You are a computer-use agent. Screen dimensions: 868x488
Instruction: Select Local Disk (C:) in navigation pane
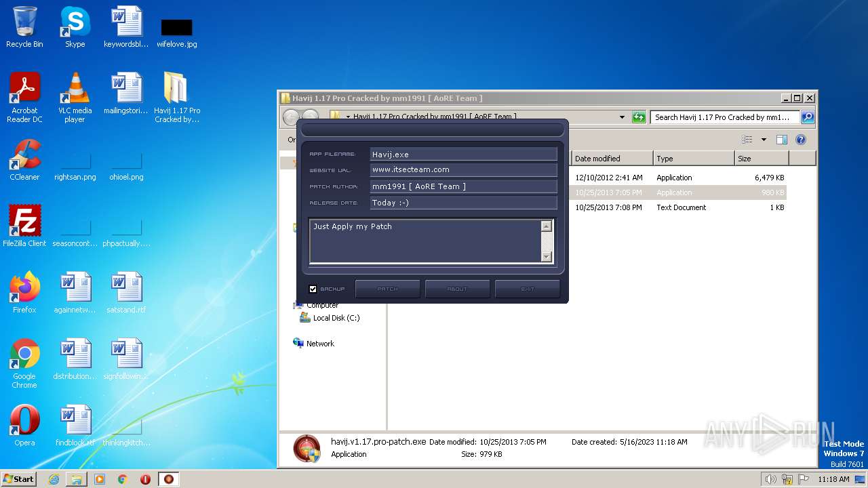click(x=330, y=318)
